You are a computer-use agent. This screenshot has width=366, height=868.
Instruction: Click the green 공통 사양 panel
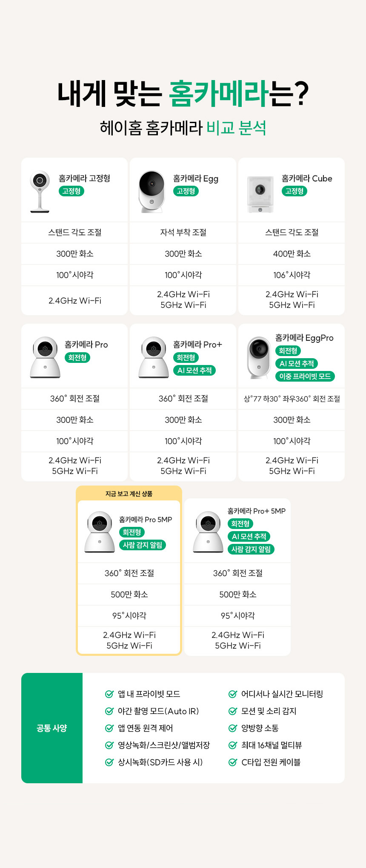(52, 728)
